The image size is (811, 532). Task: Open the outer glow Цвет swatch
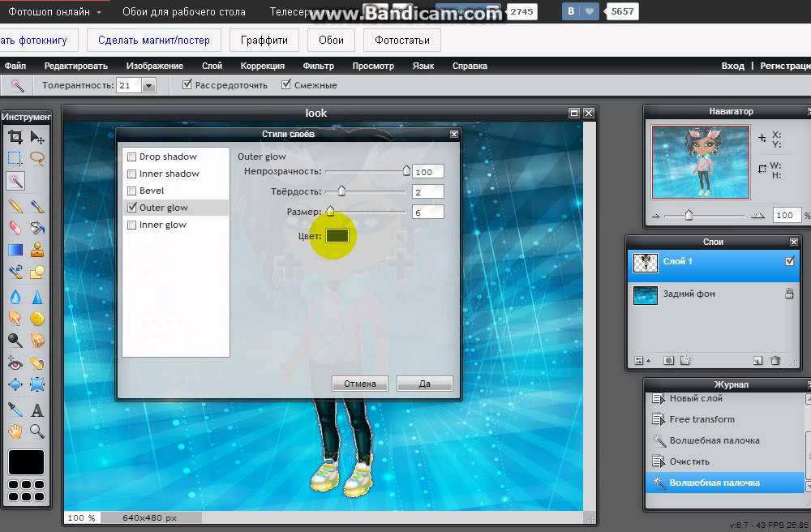[x=337, y=236]
